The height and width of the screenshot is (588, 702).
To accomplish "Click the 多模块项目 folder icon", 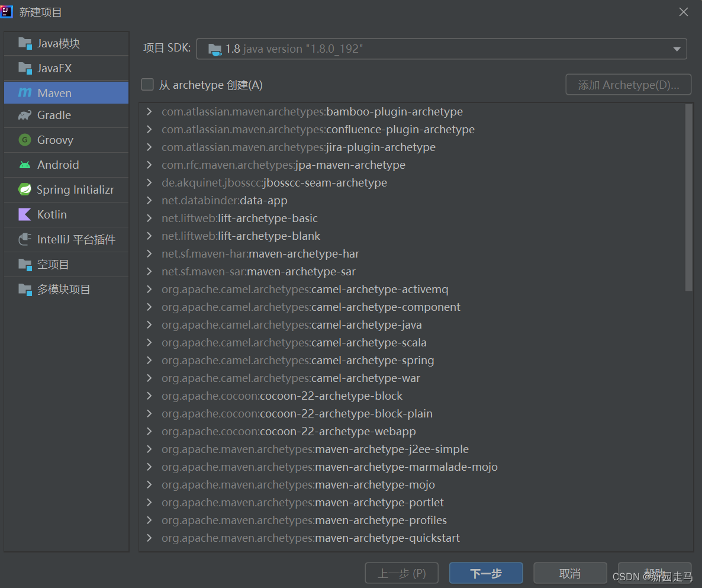I will (25, 290).
